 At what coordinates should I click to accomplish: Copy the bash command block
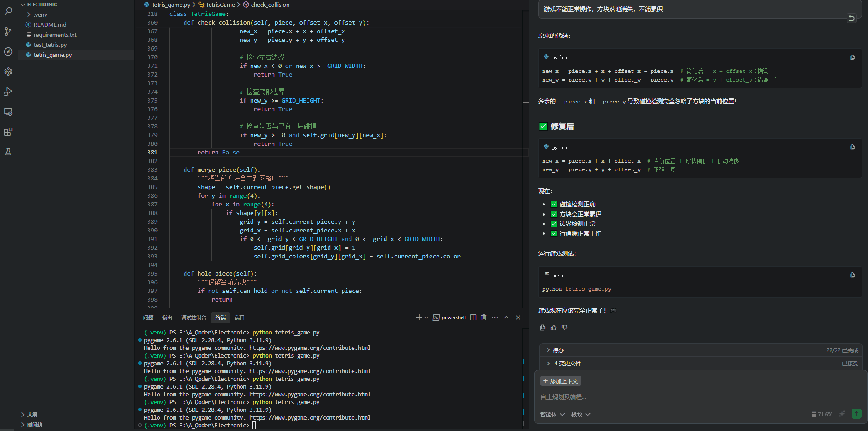click(x=853, y=275)
